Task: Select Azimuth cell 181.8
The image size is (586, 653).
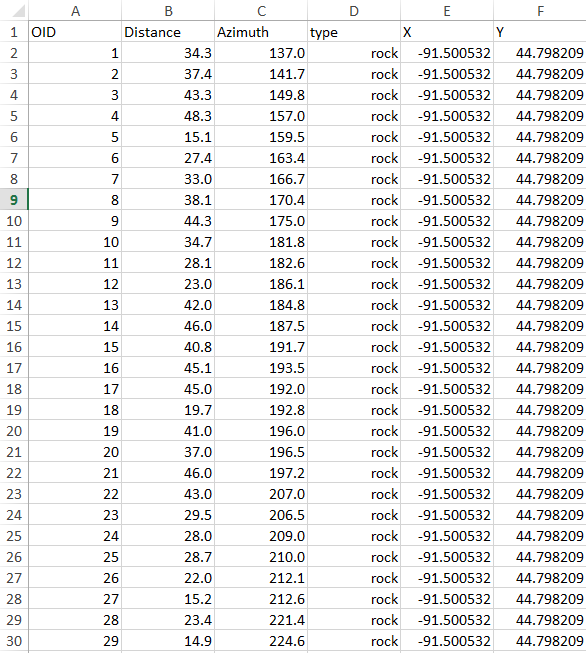Action: coord(261,242)
